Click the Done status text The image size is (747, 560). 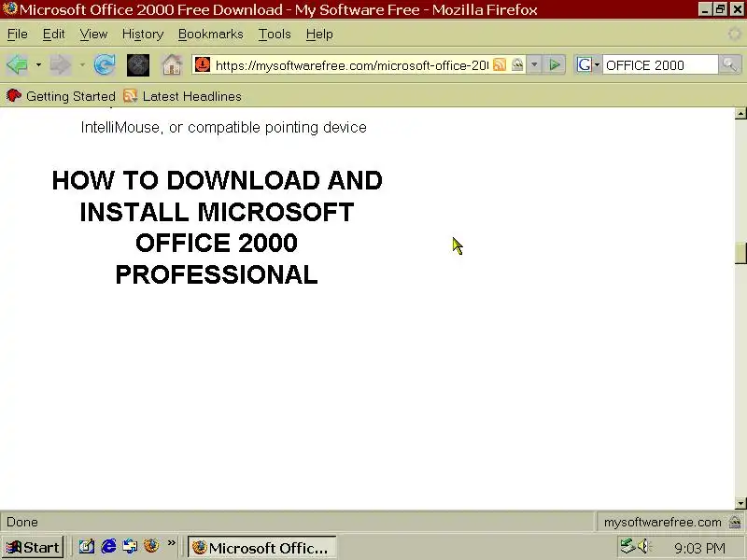click(x=22, y=522)
